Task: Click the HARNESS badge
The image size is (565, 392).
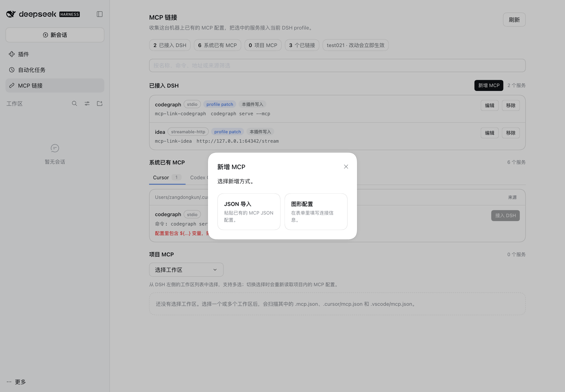Action: point(70,14)
